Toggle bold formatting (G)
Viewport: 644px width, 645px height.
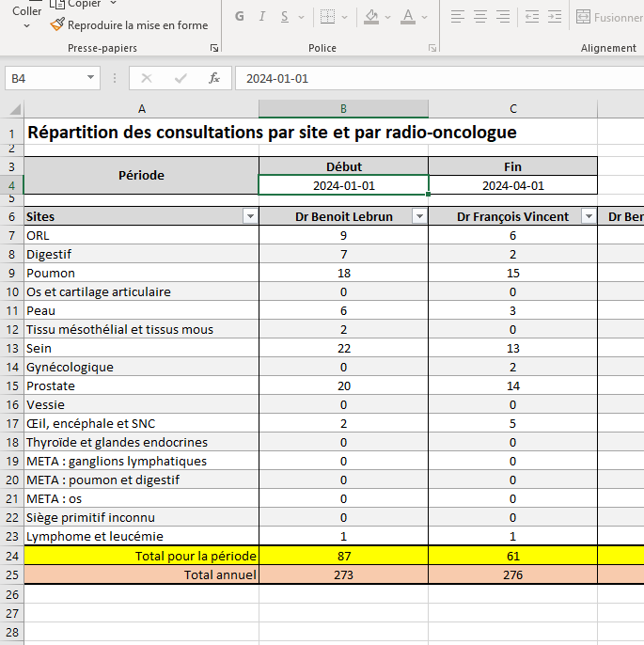[240, 17]
